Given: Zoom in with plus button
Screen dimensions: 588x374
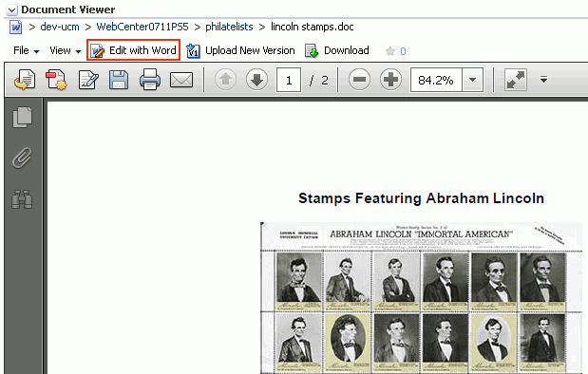Looking at the screenshot, I should pos(390,80).
